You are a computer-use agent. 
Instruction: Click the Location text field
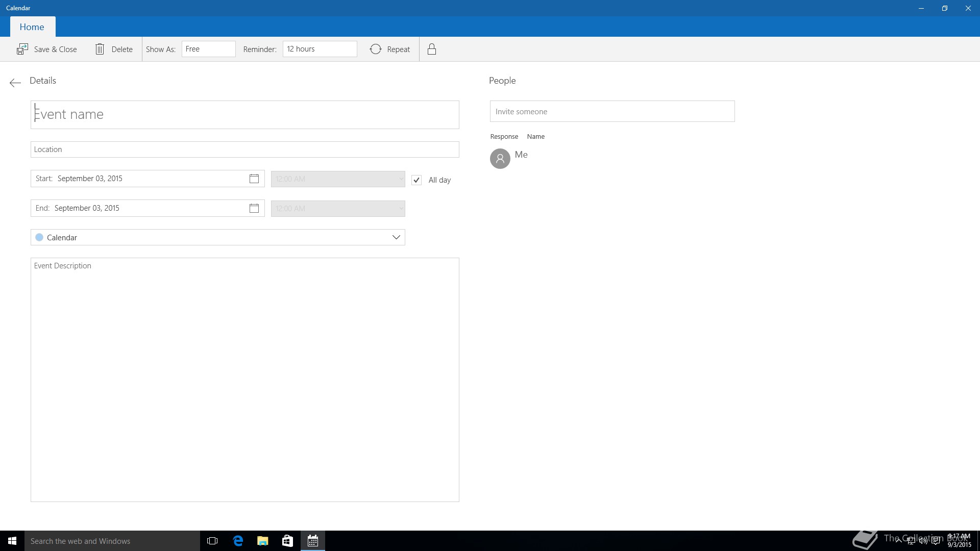[245, 149]
